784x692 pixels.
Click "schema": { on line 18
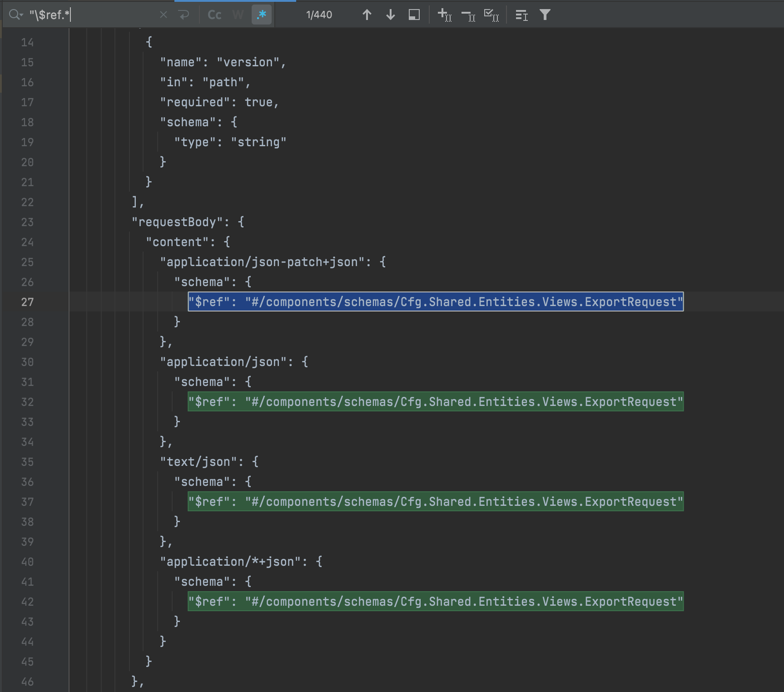(198, 122)
